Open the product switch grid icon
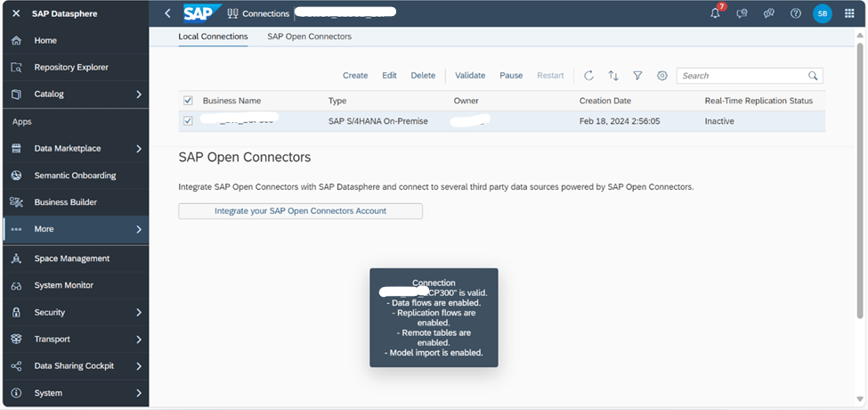868x410 pixels. coord(849,14)
